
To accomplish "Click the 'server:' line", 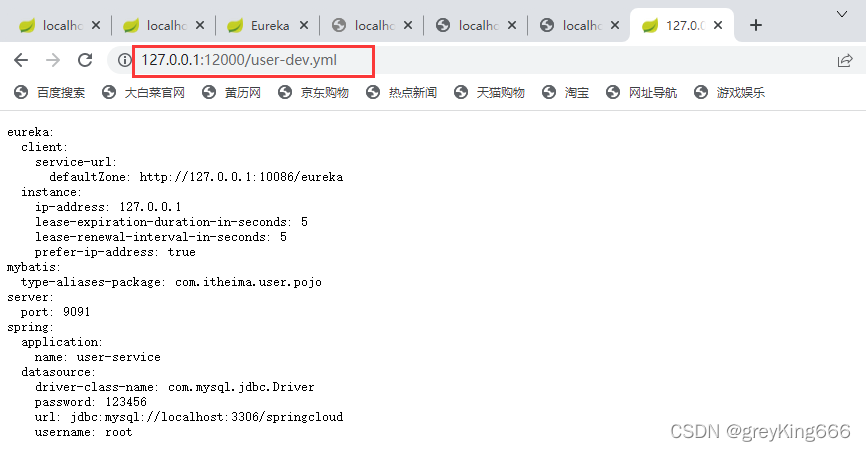I will tap(30, 297).
